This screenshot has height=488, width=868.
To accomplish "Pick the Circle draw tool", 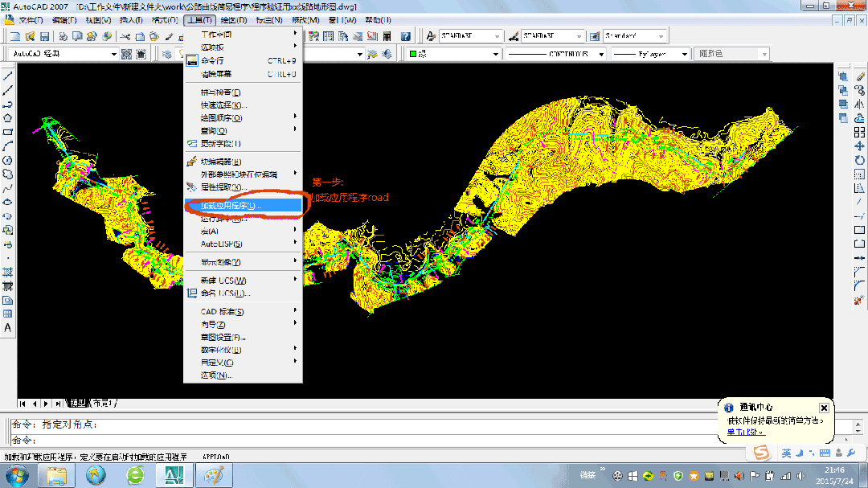I will (8, 160).
